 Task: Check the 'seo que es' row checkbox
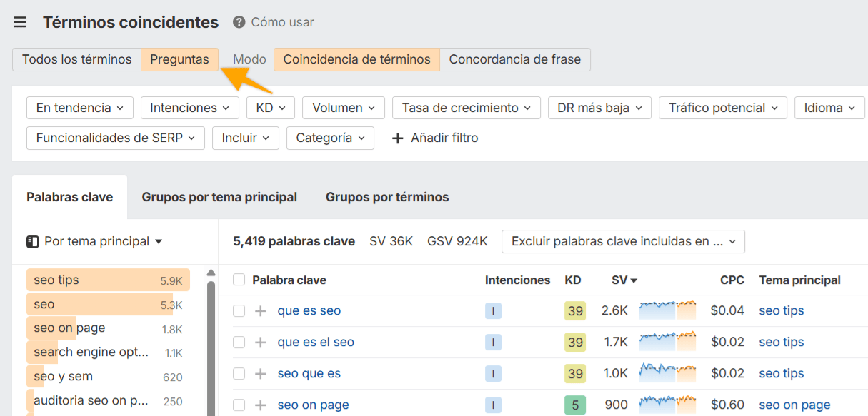coord(239,374)
